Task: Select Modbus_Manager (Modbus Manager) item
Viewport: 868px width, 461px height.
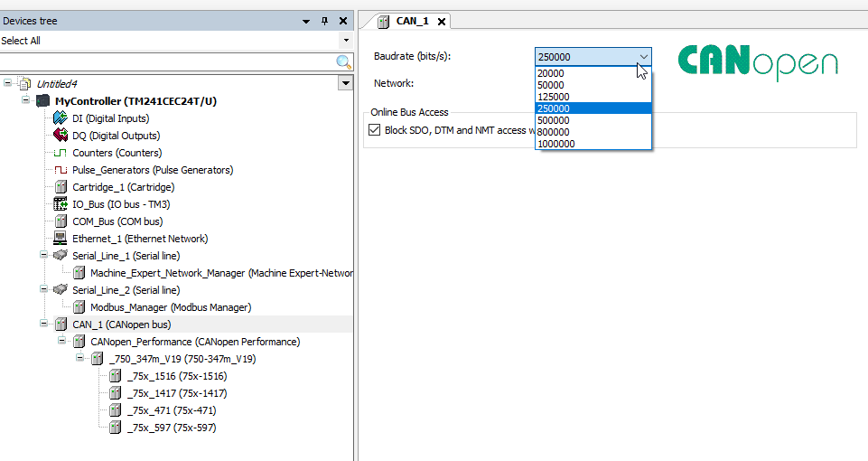Action: tap(171, 307)
